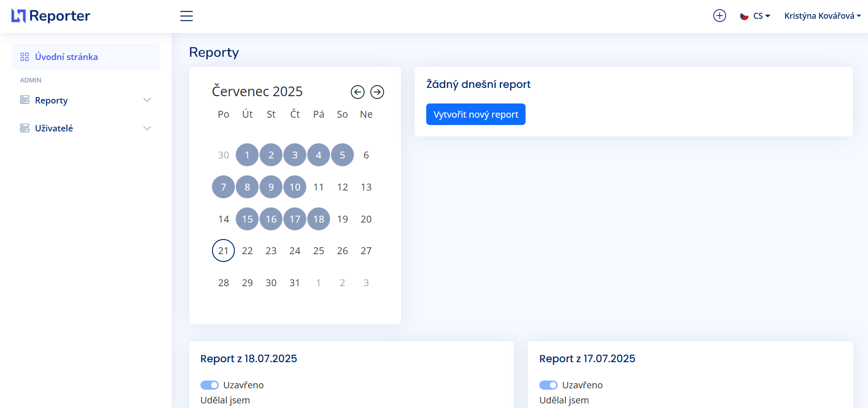Click the plus circle icon in header
Viewport: 868px width, 408px height.
point(719,16)
